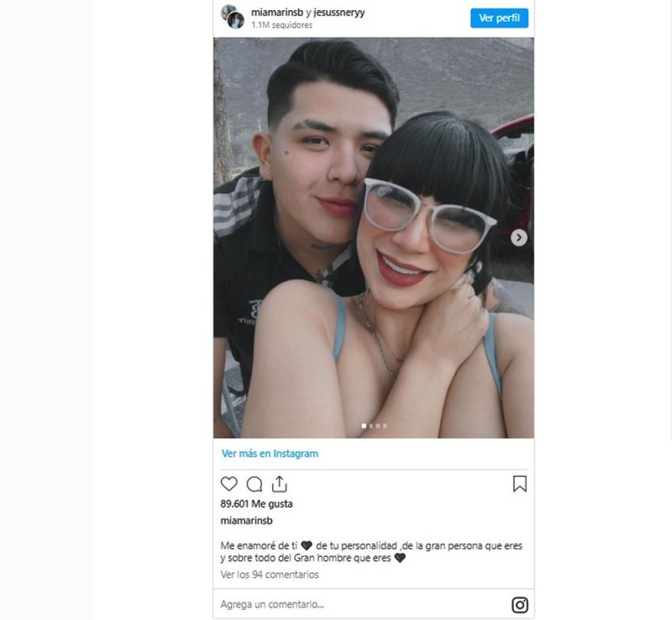Select the miamarinsb caption username

coord(246,521)
